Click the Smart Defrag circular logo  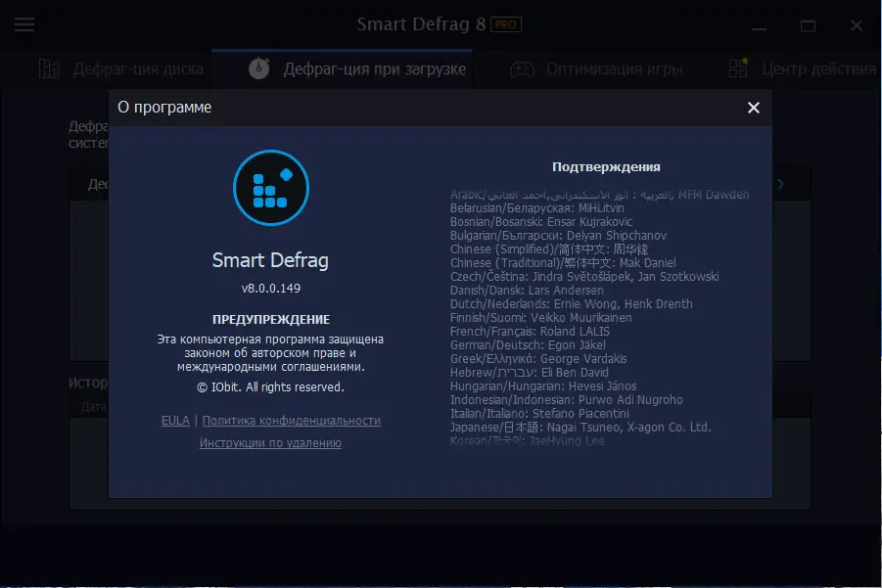click(270, 188)
